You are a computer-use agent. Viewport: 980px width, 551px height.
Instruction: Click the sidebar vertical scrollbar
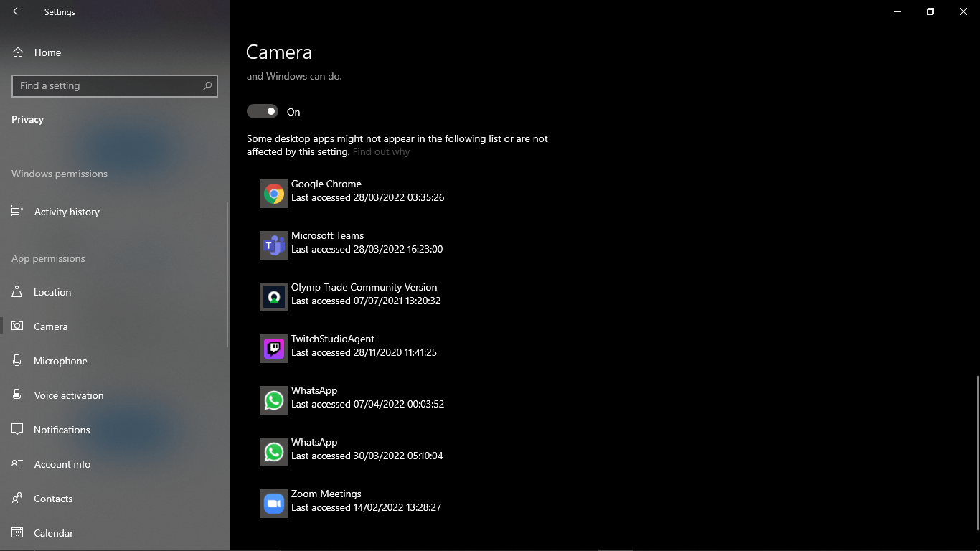point(228,275)
